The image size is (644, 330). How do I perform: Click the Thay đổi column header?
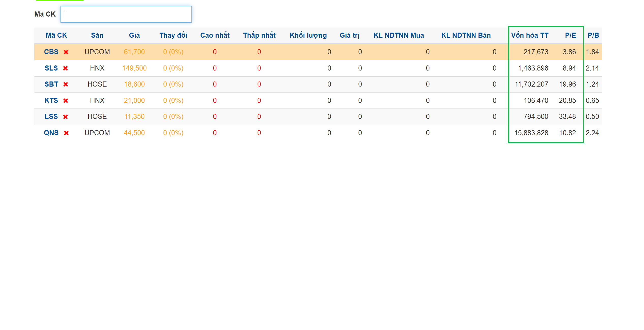coord(173,35)
